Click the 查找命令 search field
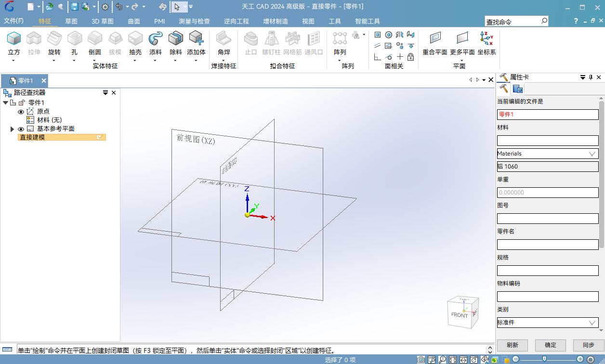 coord(513,21)
